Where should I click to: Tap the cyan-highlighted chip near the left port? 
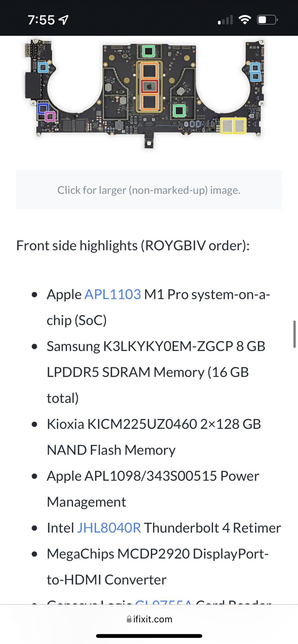pos(43,68)
